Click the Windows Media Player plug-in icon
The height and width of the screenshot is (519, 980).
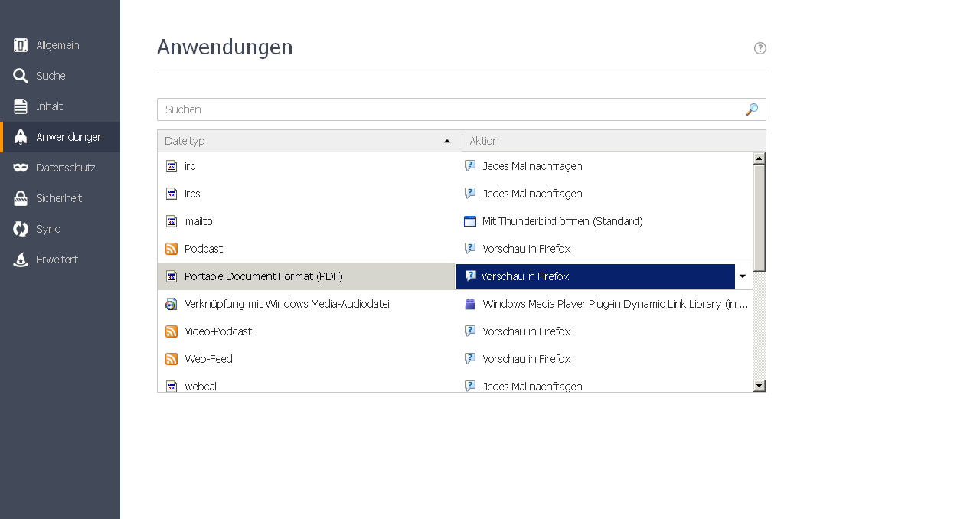pyautogui.click(x=470, y=304)
